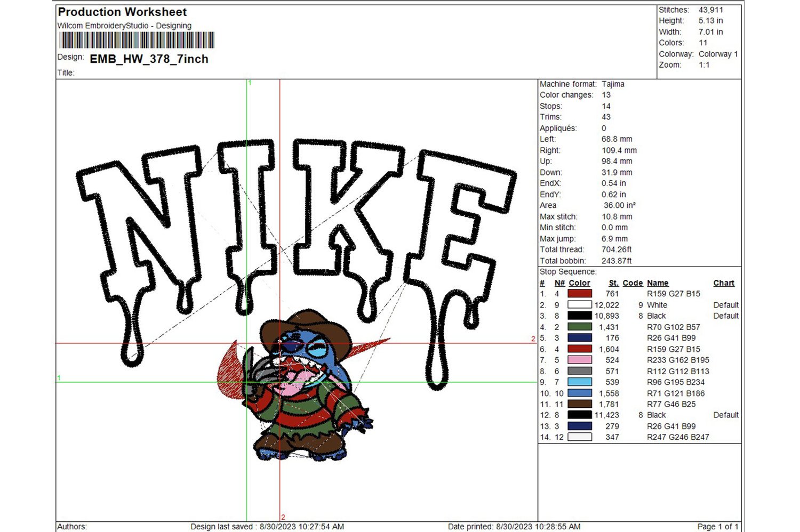Click the design name "EMB_HW_378_7inch"
Viewport: 800px width, 532px height.
[x=149, y=59]
